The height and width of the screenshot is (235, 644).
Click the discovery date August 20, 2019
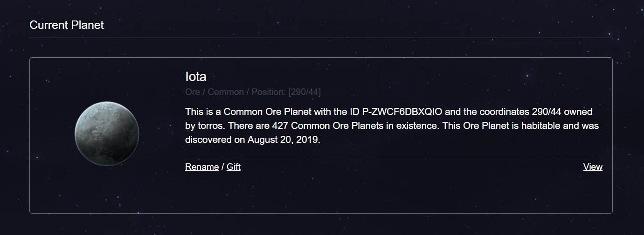284,140
